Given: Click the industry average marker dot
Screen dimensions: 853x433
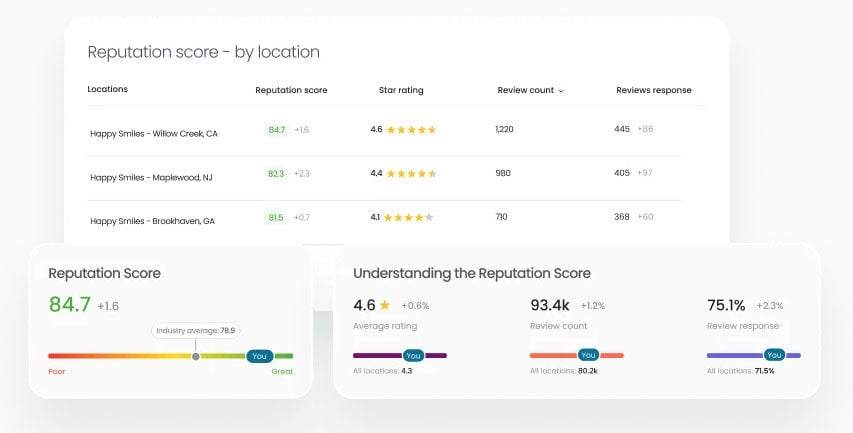Looking at the screenshot, I should point(195,356).
